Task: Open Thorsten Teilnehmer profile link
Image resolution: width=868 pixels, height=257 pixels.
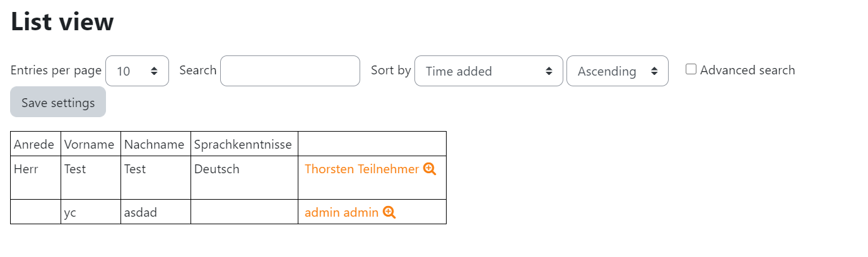Action: tap(361, 169)
